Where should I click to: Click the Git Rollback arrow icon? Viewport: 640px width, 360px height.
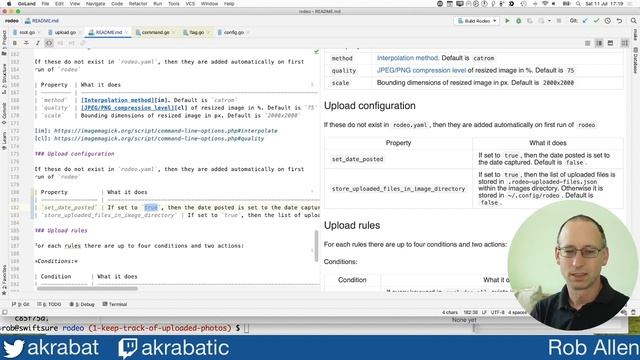(x=619, y=21)
